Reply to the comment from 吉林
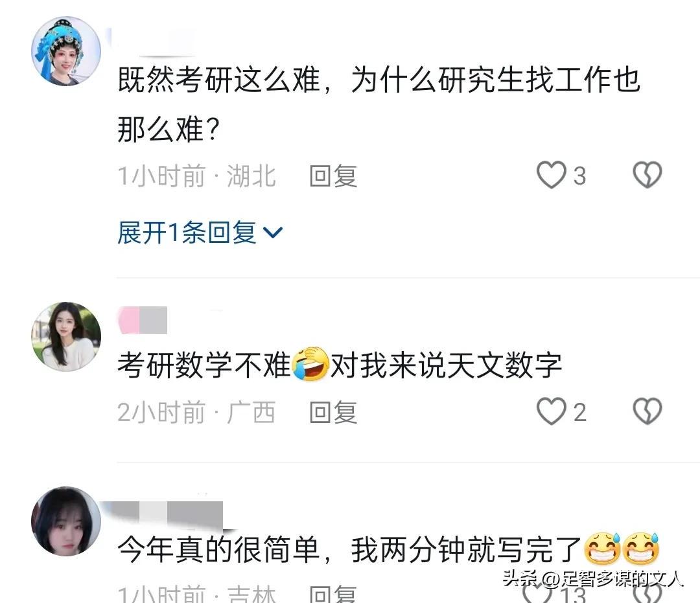 334,594
